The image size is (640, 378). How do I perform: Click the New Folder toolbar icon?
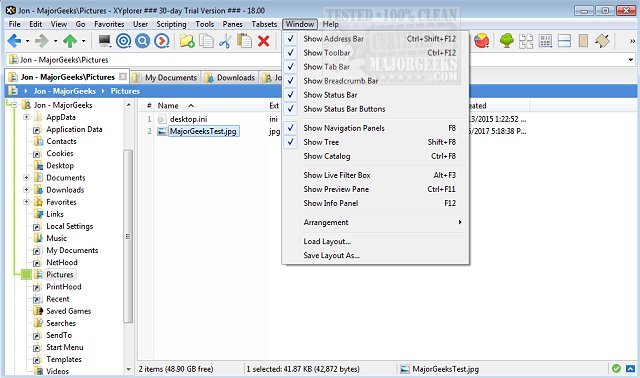tap(187, 41)
